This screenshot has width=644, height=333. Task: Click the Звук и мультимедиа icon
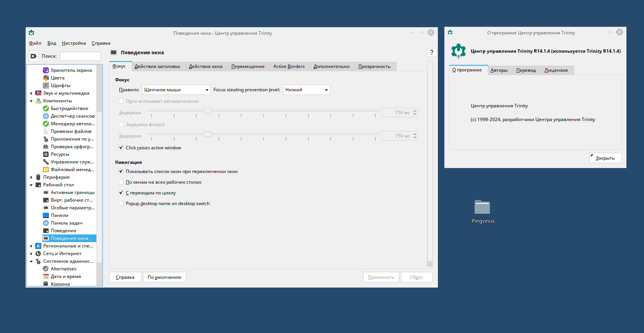click(x=38, y=93)
